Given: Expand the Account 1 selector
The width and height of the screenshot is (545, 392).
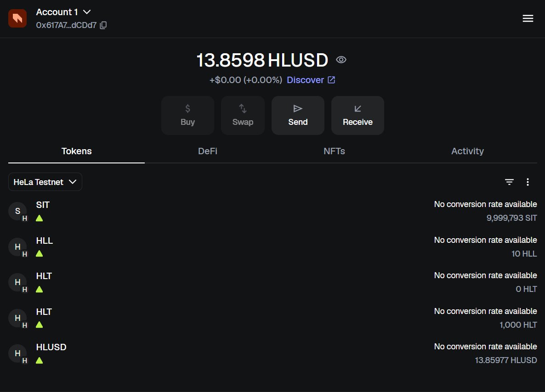Looking at the screenshot, I should [x=63, y=12].
